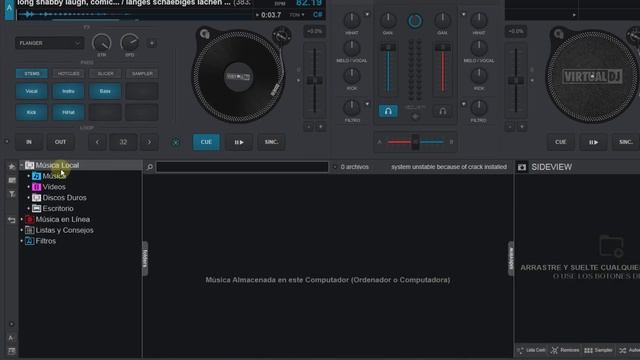Screen dimensions: 640x360
Task: Click loop OUT button
Action: (60, 142)
